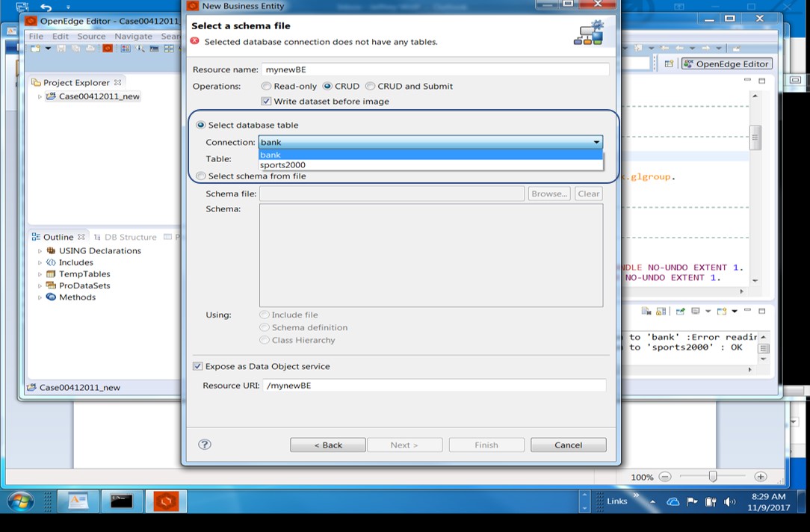Run the program with the red OpenEdge toolbar icon
This screenshot has height=532, width=810.
107,49
